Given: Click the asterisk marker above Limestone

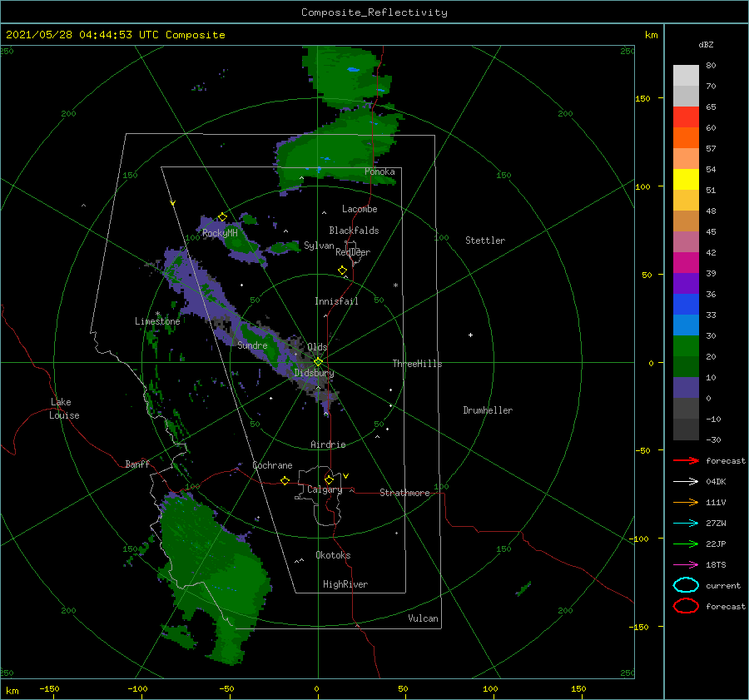Looking at the screenshot, I should [x=157, y=314].
